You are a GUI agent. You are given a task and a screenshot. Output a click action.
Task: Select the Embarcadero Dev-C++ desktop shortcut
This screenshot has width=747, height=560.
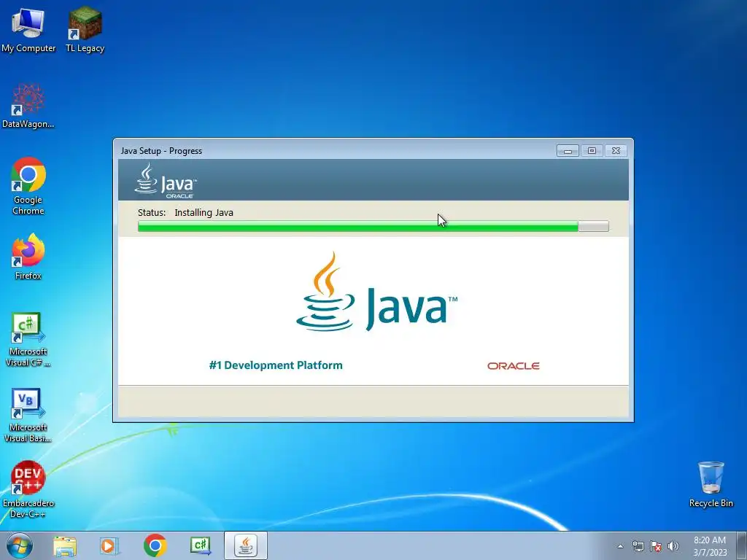pos(28,489)
